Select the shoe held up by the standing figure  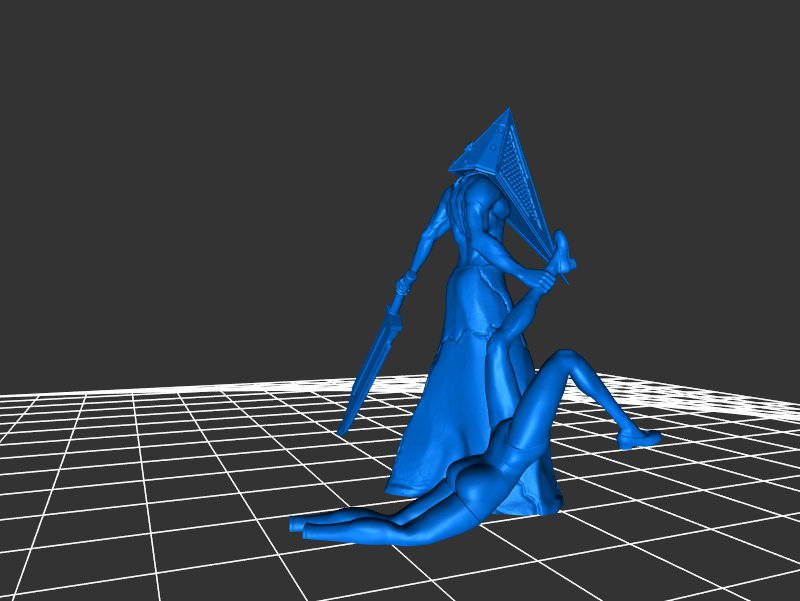(563, 253)
